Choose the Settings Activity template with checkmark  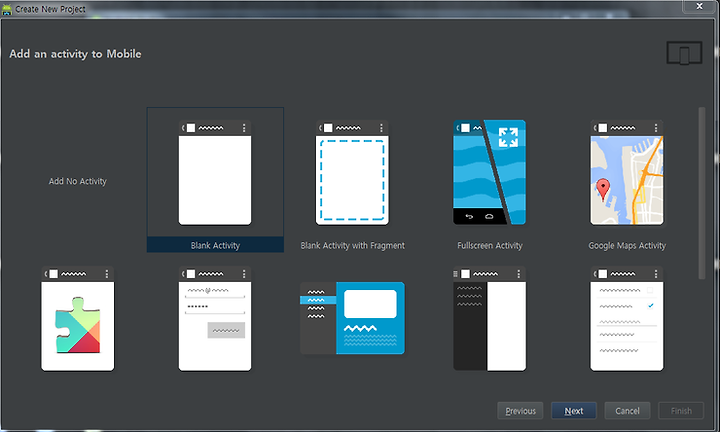coord(627,319)
